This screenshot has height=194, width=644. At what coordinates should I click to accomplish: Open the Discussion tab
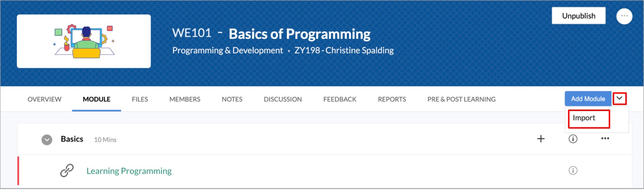pos(283,99)
